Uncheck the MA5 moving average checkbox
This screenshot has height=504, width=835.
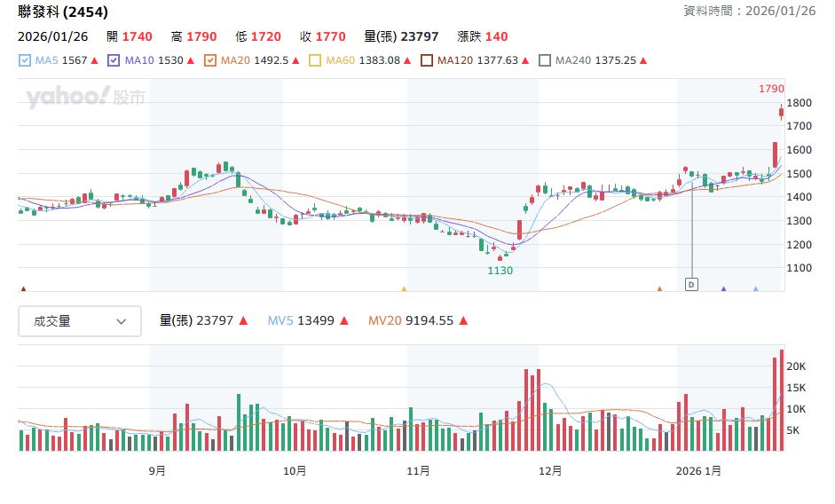tap(25, 61)
